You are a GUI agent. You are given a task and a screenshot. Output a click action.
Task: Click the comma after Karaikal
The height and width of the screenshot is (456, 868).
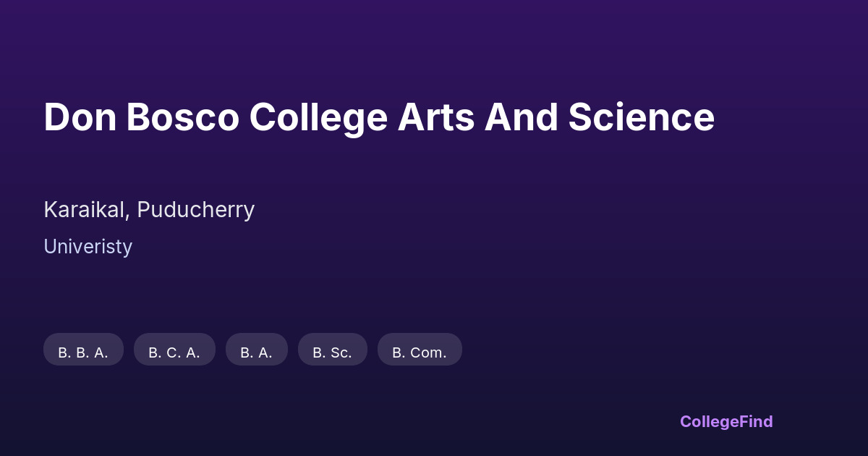[129, 217]
